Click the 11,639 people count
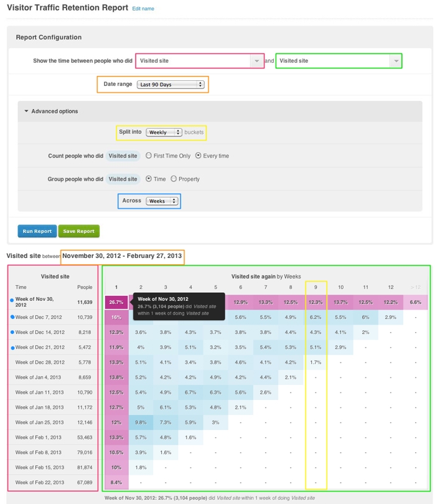The width and height of the screenshot is (435, 504). pyautogui.click(x=85, y=302)
